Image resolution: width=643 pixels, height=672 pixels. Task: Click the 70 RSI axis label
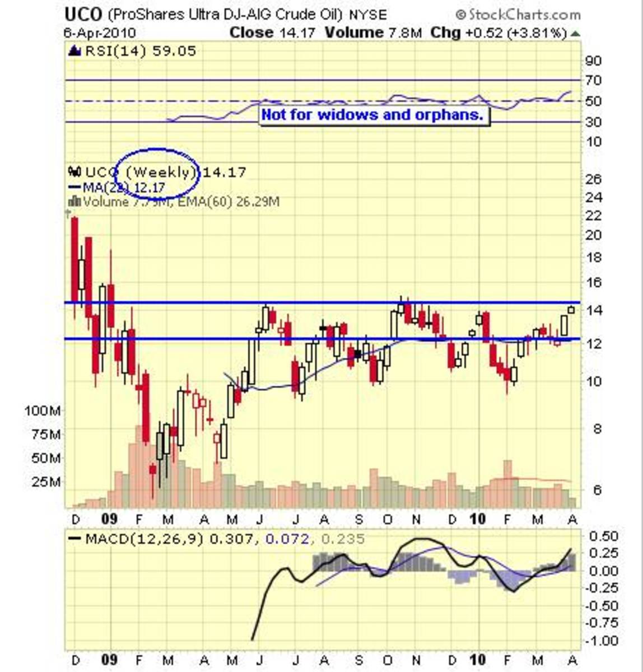pyautogui.click(x=595, y=81)
